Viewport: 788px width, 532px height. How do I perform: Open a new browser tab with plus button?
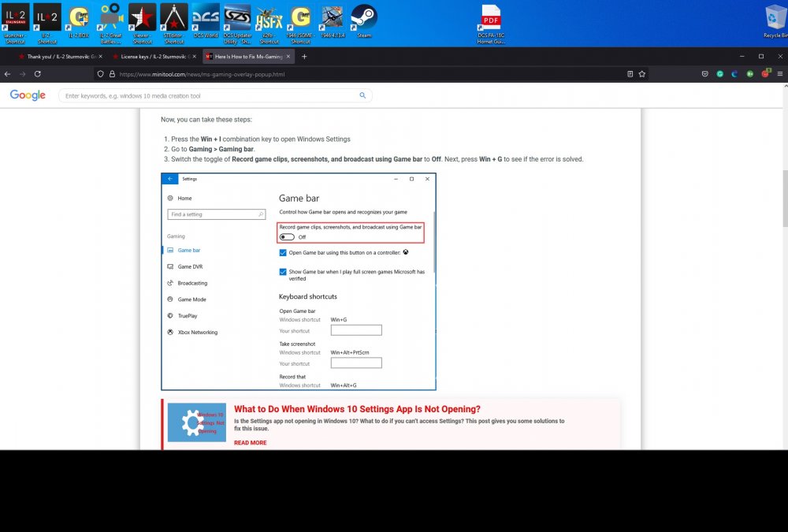click(304, 57)
